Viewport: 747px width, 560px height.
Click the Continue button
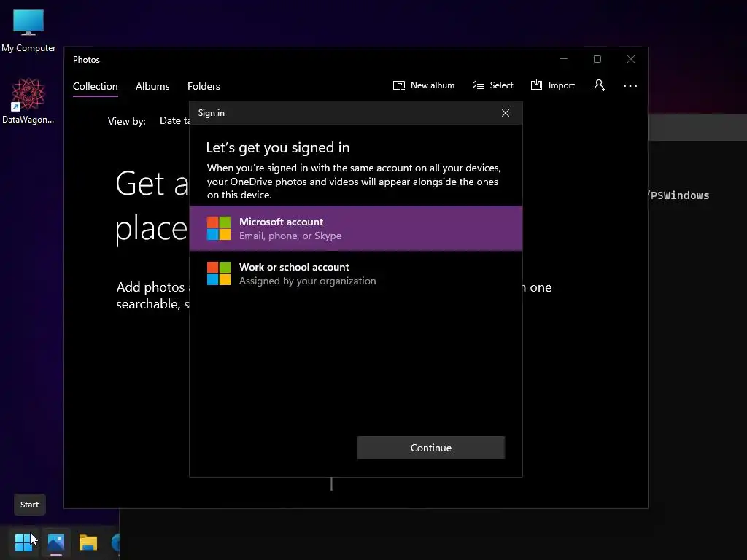click(x=431, y=448)
